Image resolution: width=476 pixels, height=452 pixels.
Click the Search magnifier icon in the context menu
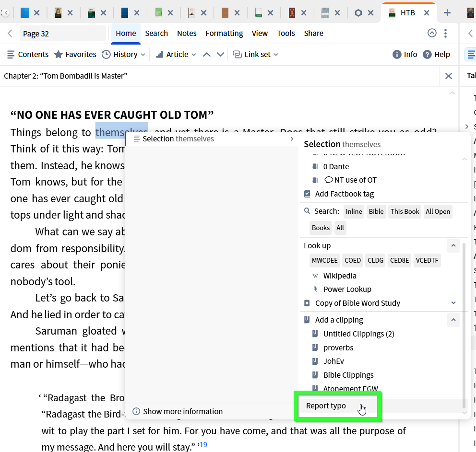(307, 211)
